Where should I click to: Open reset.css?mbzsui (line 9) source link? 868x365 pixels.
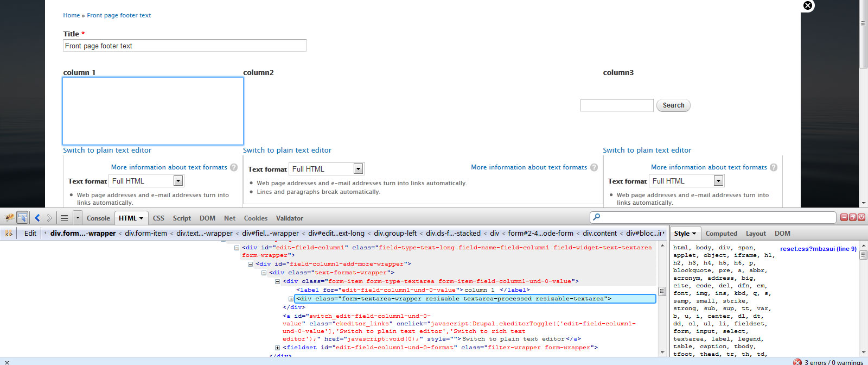[818, 249]
